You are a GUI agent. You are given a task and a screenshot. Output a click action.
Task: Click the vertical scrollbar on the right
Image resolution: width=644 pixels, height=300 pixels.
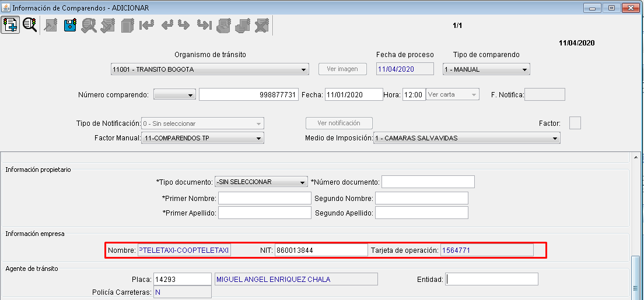[x=636, y=274]
